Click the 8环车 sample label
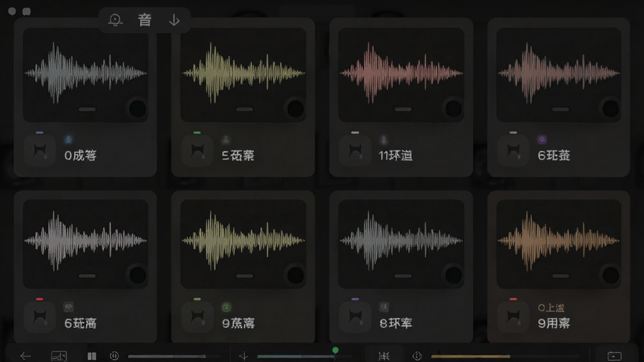 click(x=396, y=323)
